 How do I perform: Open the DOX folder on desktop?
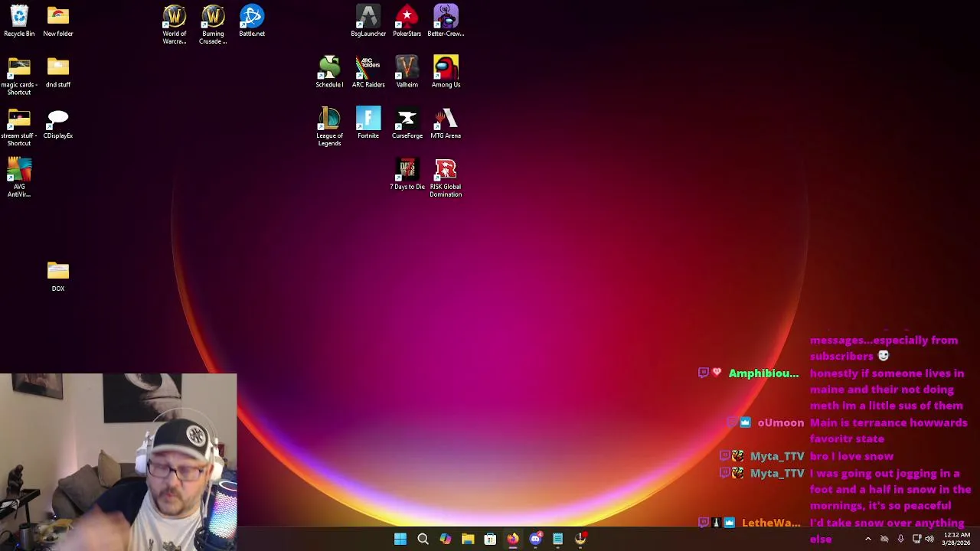tap(58, 276)
